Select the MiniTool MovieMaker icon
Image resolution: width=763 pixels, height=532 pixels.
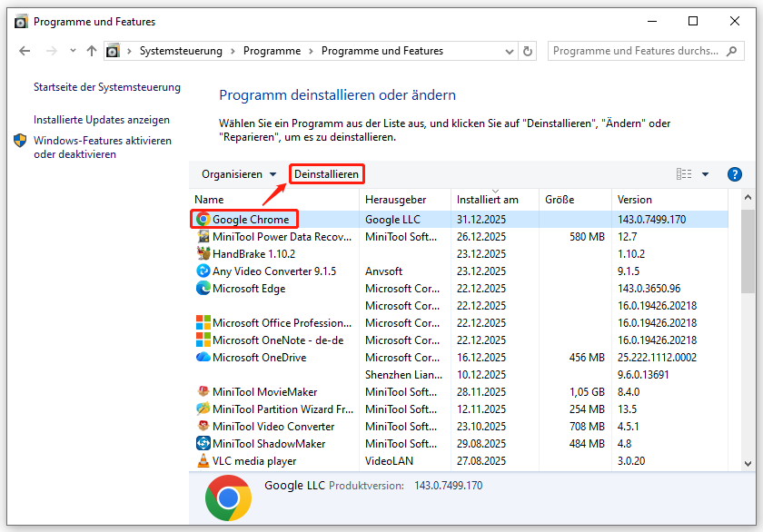point(204,391)
